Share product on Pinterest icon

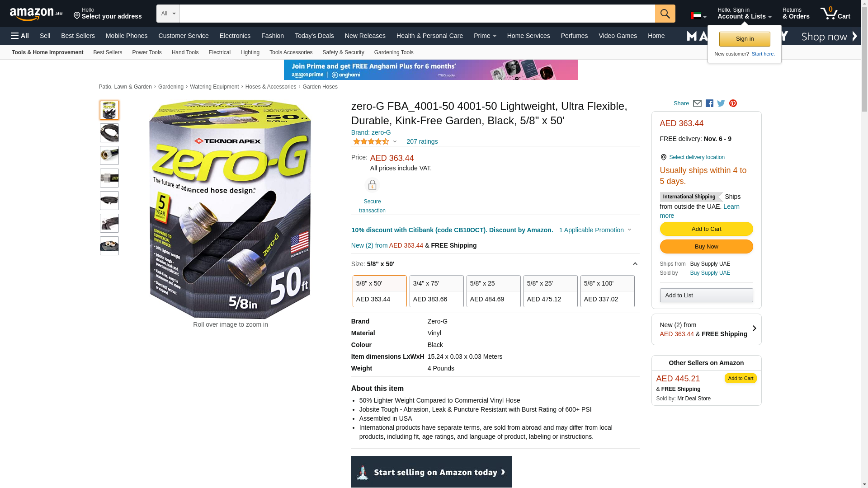[x=733, y=103]
